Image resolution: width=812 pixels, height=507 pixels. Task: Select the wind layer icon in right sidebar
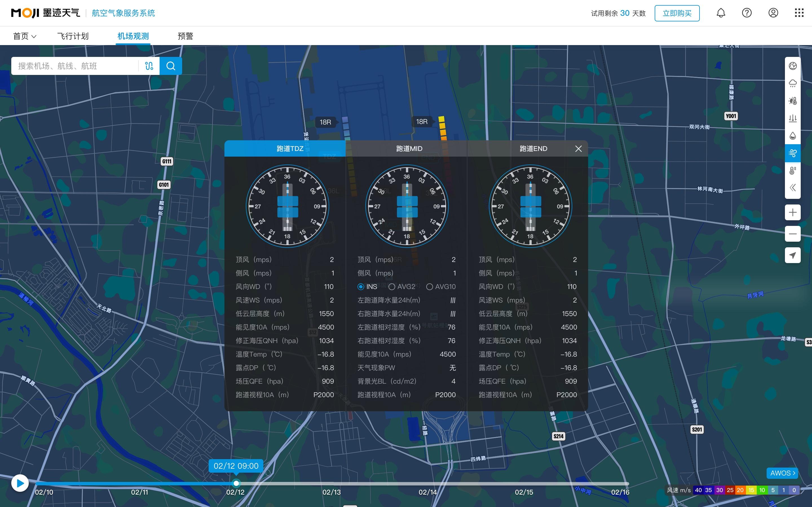[x=793, y=153]
